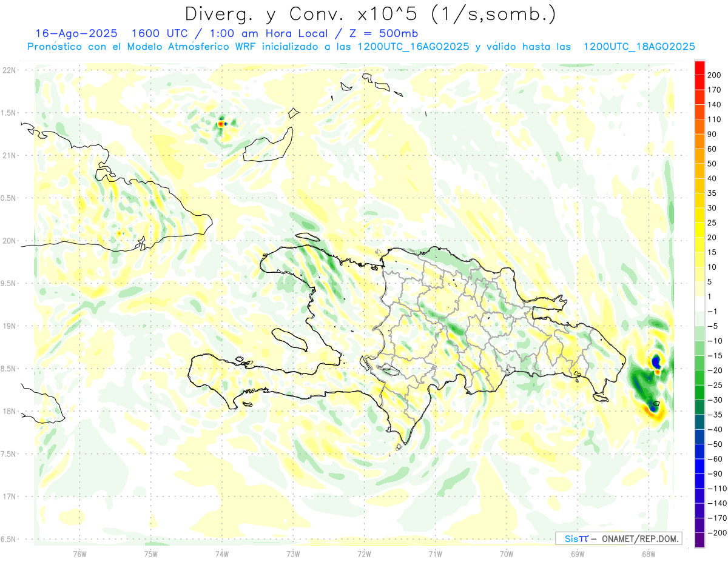The height and width of the screenshot is (562, 728).
Task: Select the color bar value -15
Action: coord(716,355)
